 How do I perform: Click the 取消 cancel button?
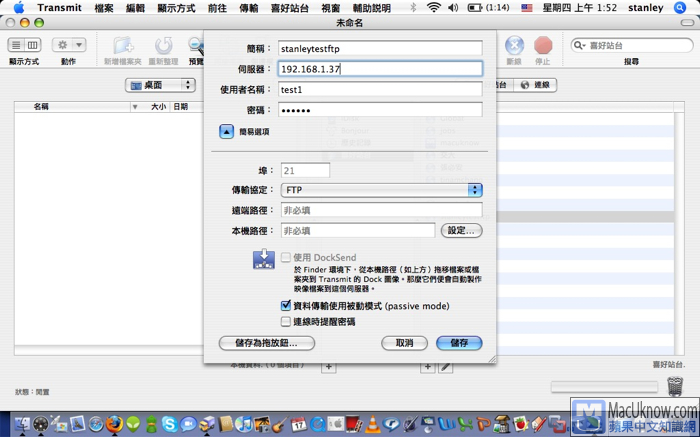pos(404,343)
